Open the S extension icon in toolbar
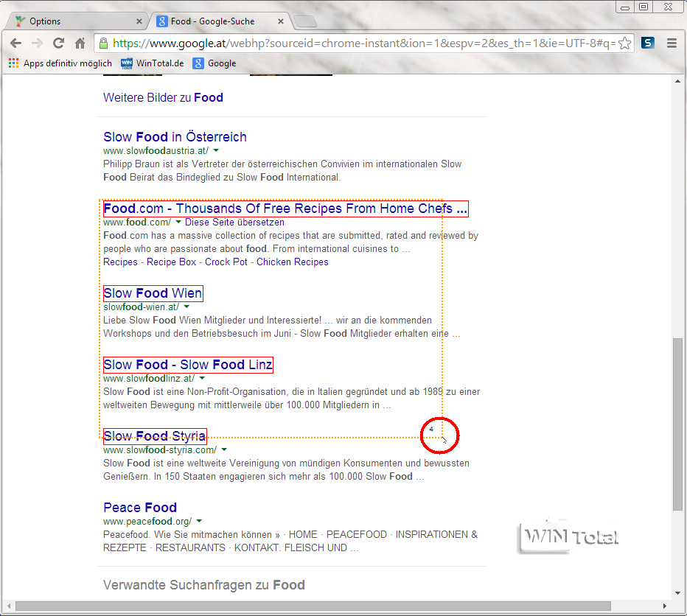 pos(648,43)
